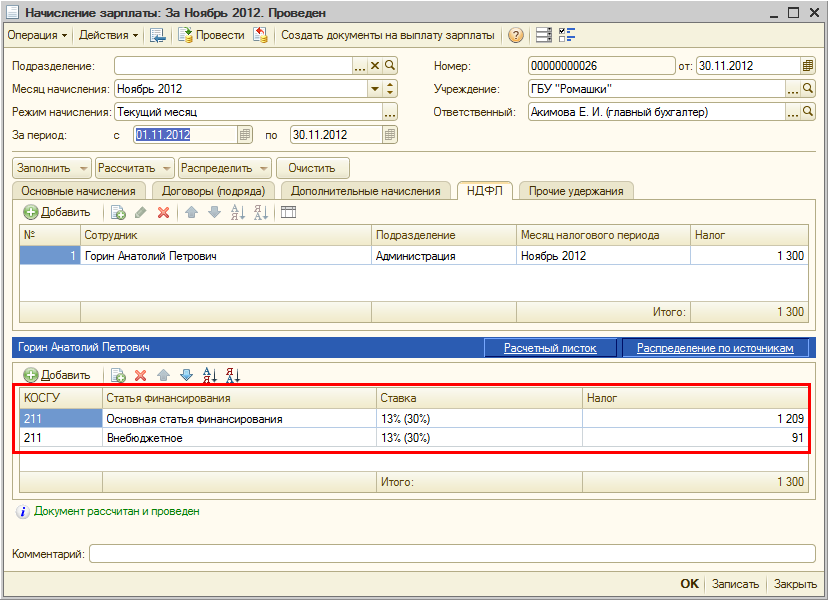Sort ascending in lower financing table toolbar

[210, 375]
